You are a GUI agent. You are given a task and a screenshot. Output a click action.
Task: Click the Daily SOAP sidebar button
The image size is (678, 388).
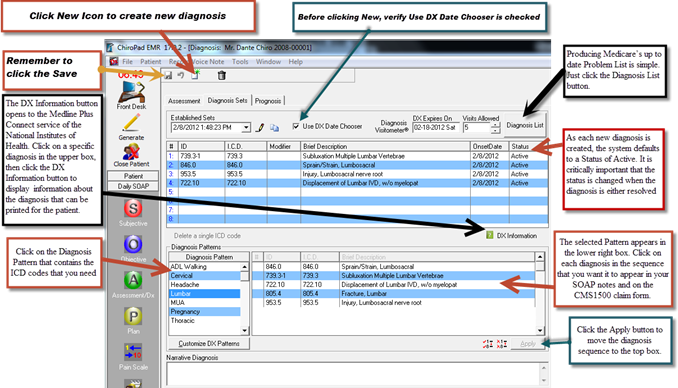(x=133, y=186)
